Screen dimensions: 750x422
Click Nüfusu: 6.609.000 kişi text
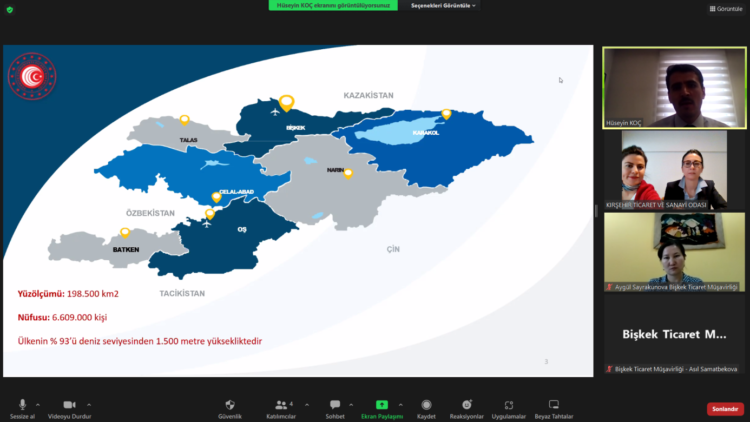[x=62, y=317]
